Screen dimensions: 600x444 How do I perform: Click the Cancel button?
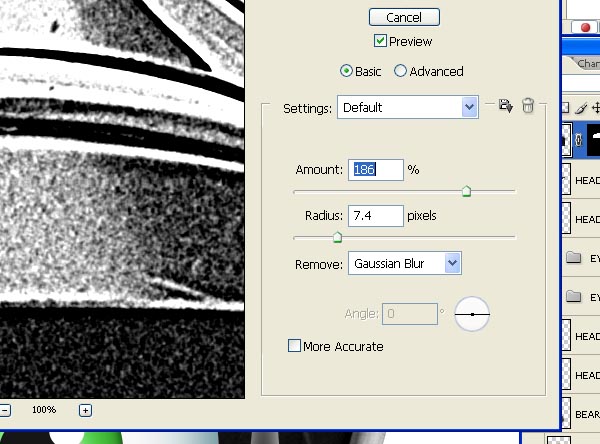pyautogui.click(x=404, y=17)
